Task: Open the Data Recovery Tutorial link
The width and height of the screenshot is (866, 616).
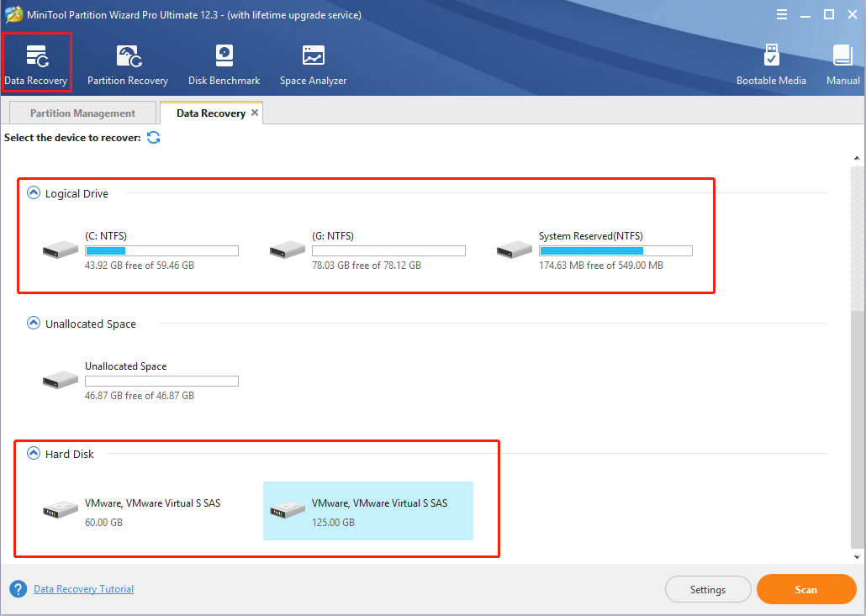Action: tap(84, 589)
